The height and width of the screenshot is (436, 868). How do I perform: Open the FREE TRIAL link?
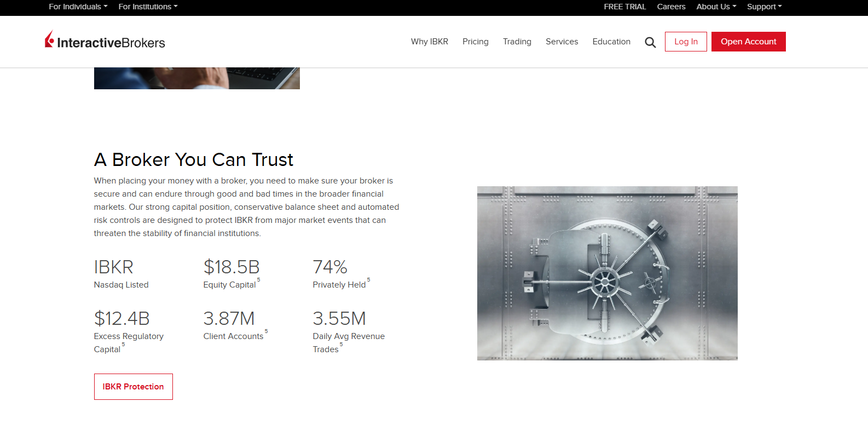[624, 7]
